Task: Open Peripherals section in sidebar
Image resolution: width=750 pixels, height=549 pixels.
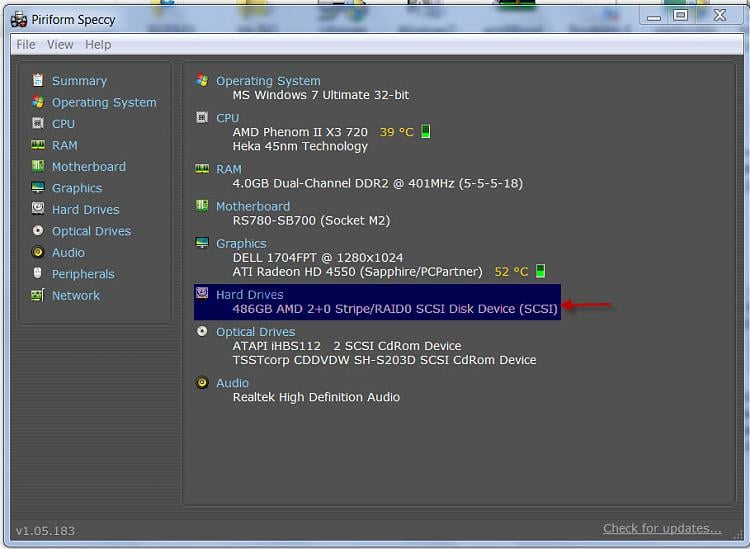Action: 83,274
